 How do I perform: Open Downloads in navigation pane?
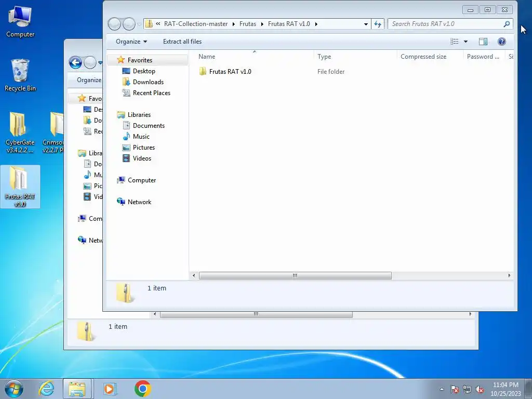pos(148,82)
